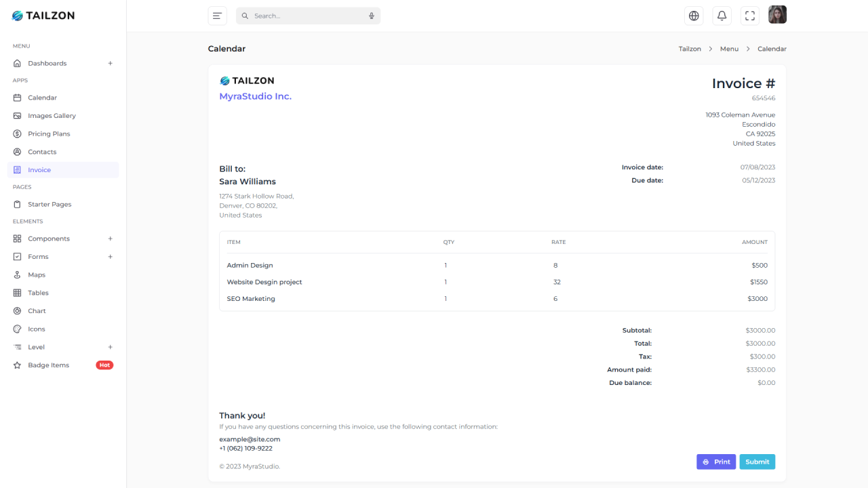Print the invoice
Viewport: 868px width, 488px height.
pyautogui.click(x=715, y=462)
